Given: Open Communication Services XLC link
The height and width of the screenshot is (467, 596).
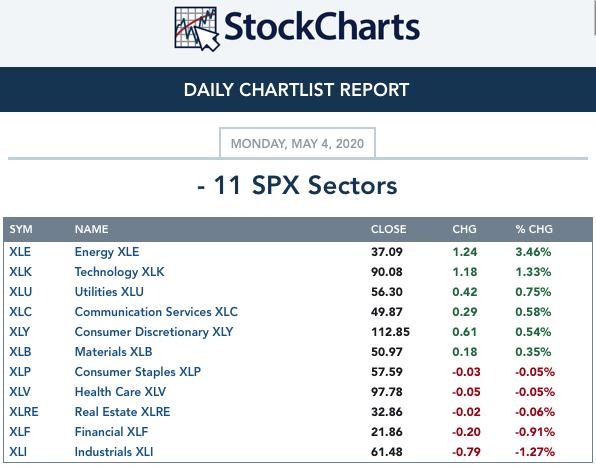Looking at the screenshot, I should pos(156,312).
